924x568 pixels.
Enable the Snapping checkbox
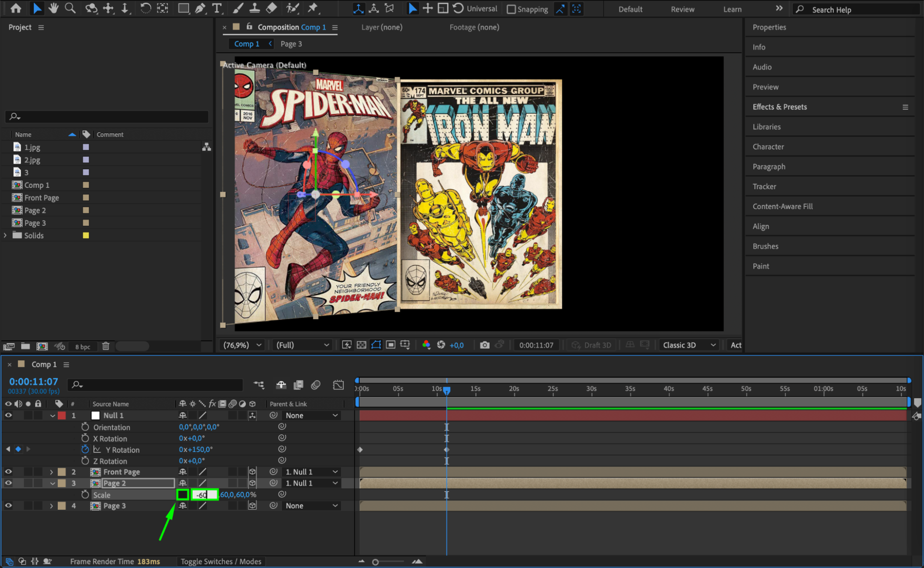tap(511, 9)
